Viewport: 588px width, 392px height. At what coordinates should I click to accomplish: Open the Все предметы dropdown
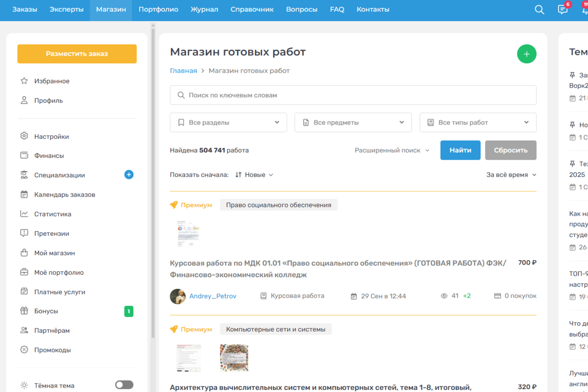pyautogui.click(x=353, y=122)
